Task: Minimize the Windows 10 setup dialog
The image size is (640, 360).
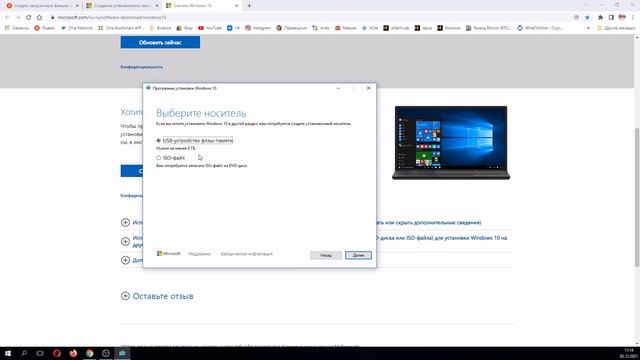Action: (x=338, y=88)
